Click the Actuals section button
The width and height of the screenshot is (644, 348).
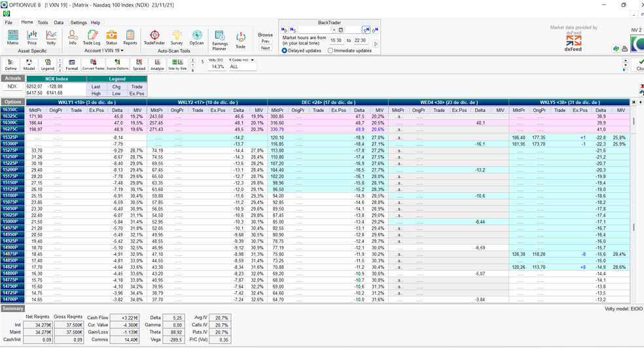tap(12, 78)
